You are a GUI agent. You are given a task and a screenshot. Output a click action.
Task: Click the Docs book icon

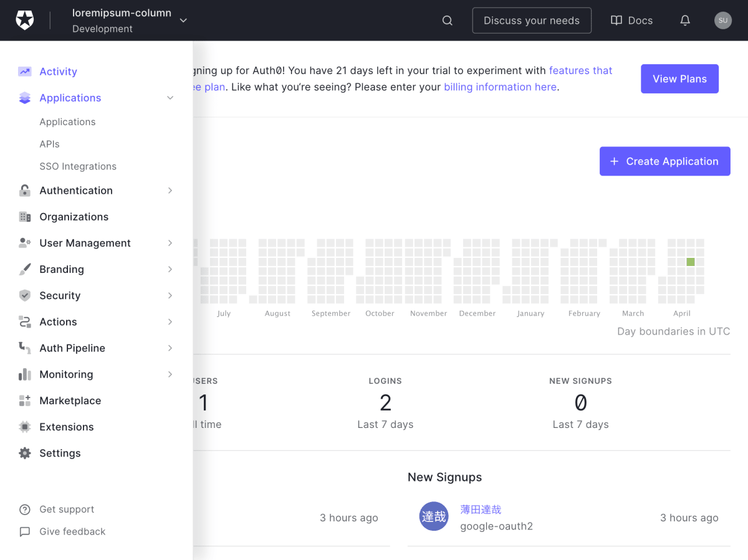(x=616, y=21)
